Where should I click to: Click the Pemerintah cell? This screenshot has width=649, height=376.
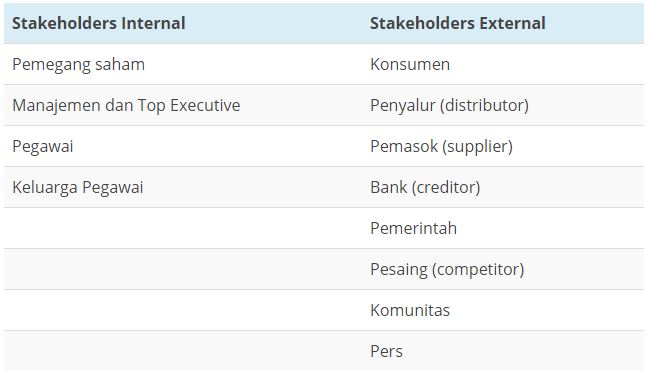click(x=503, y=228)
